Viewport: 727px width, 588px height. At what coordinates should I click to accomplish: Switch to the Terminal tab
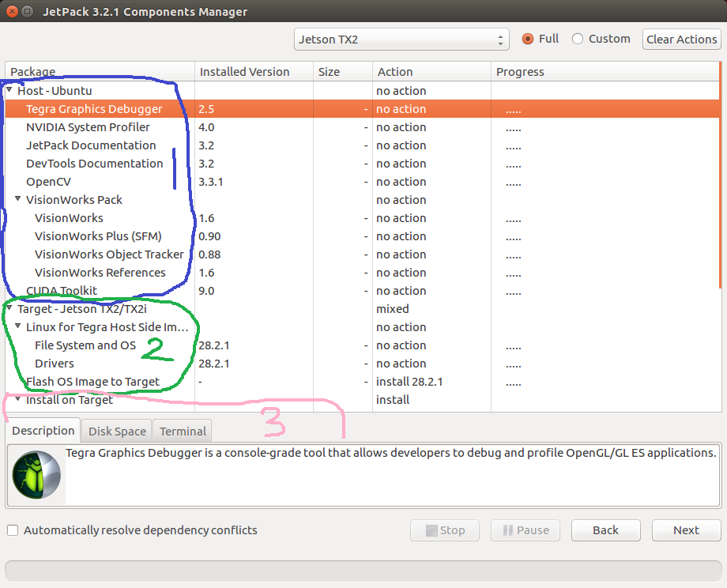(183, 432)
